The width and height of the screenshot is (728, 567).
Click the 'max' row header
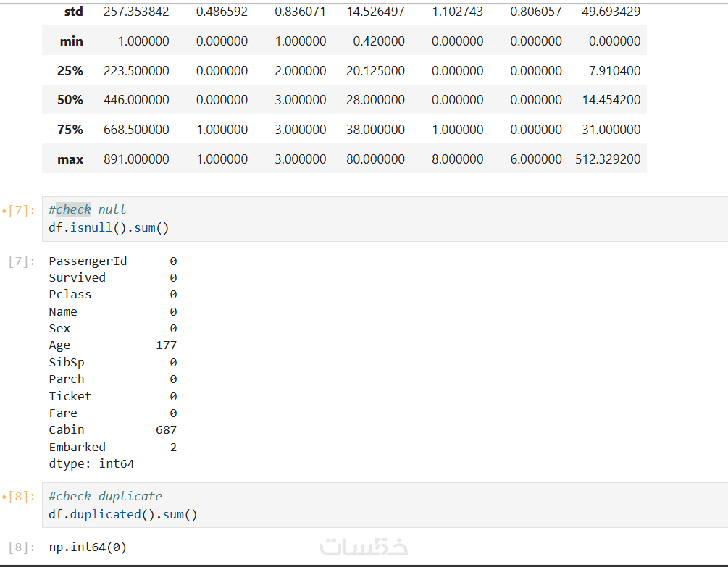coord(70,159)
